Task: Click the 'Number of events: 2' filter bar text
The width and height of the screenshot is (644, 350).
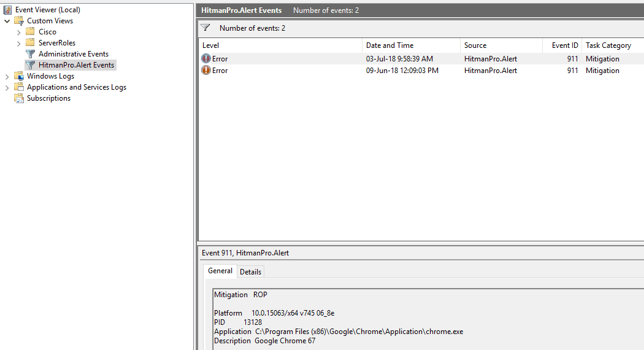Action: [252, 28]
